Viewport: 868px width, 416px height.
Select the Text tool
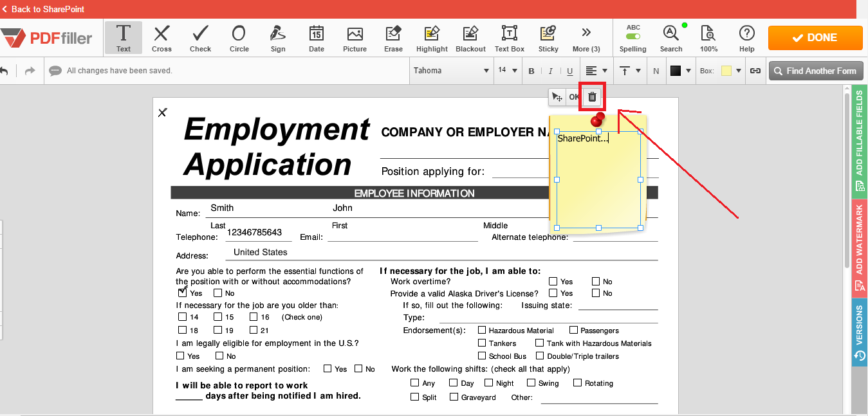(124, 38)
